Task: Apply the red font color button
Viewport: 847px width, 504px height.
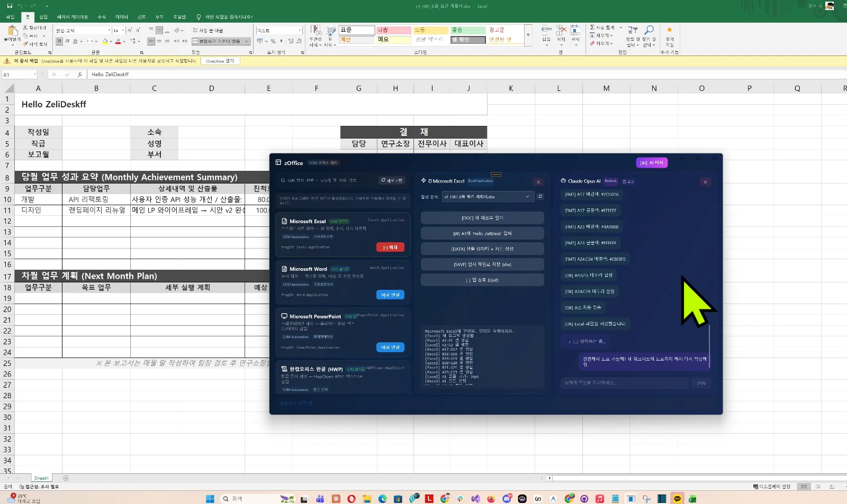Action: pos(119,41)
